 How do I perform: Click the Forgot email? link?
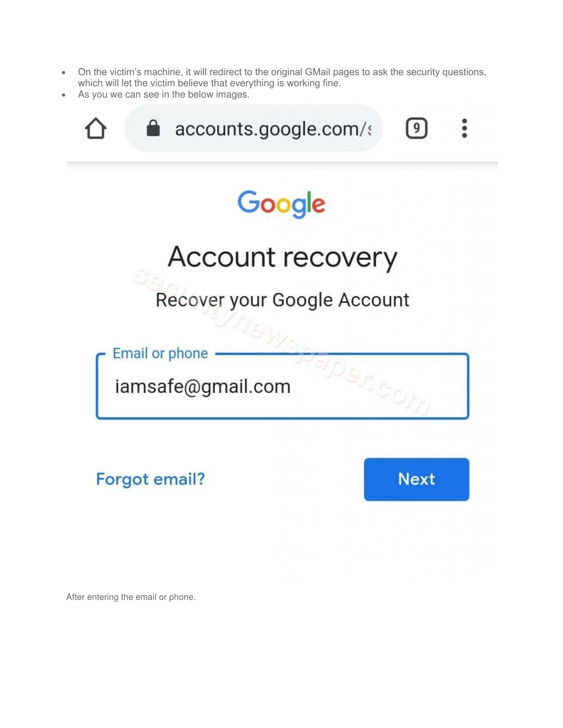click(151, 479)
